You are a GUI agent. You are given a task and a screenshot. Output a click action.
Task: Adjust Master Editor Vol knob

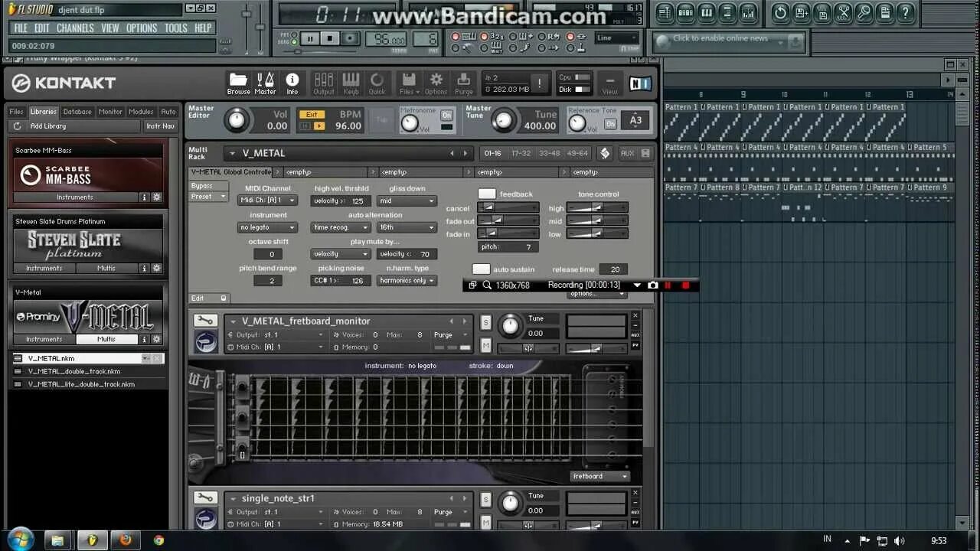[x=237, y=119]
